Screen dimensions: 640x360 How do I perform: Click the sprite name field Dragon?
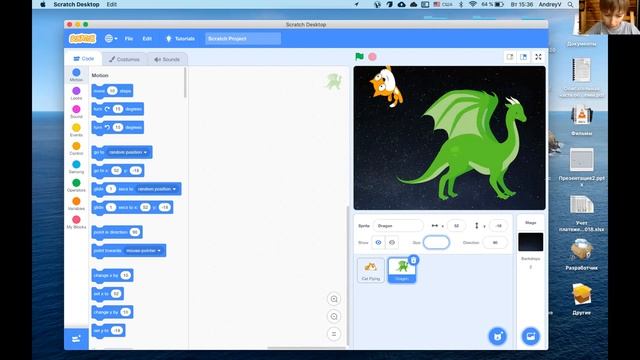398,226
